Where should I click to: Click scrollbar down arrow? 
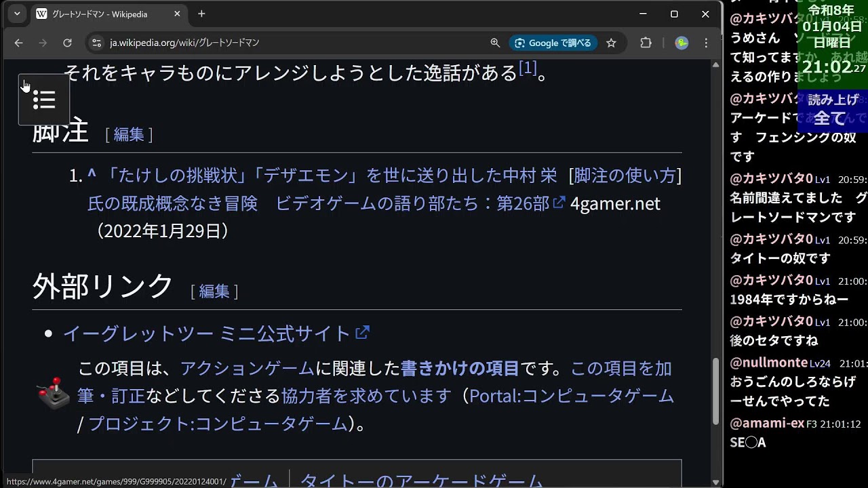[715, 483]
